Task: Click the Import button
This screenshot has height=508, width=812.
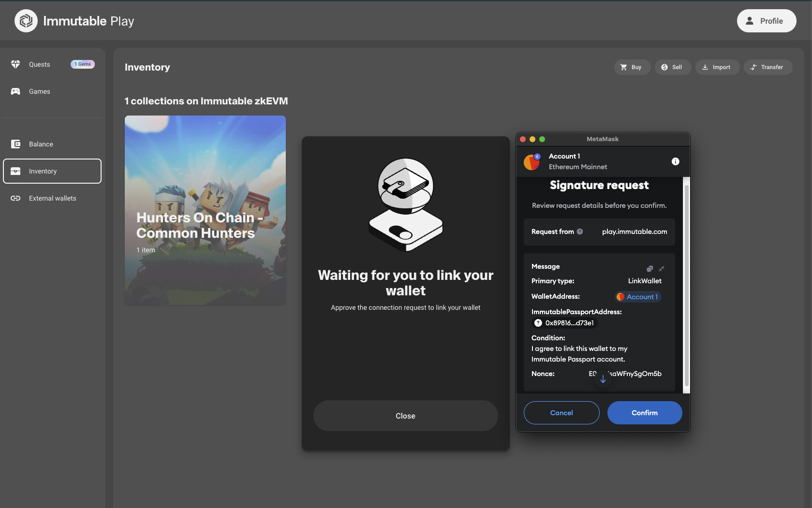Action: 718,67
